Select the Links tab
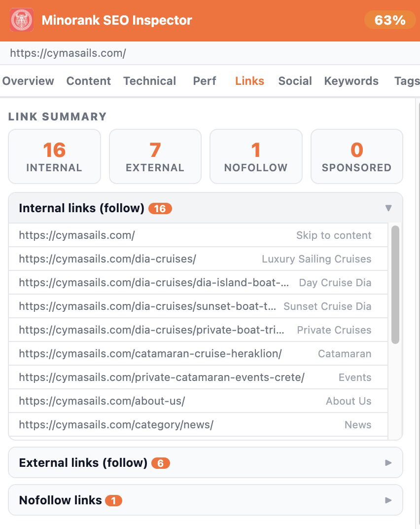The height and width of the screenshot is (529, 420). [249, 81]
